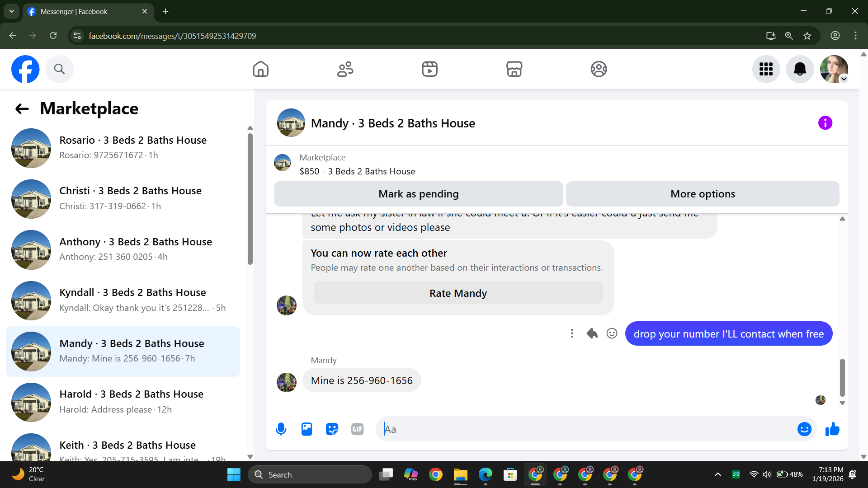The width and height of the screenshot is (868, 488).
Task: Reply to the sent message
Action: coord(592,333)
